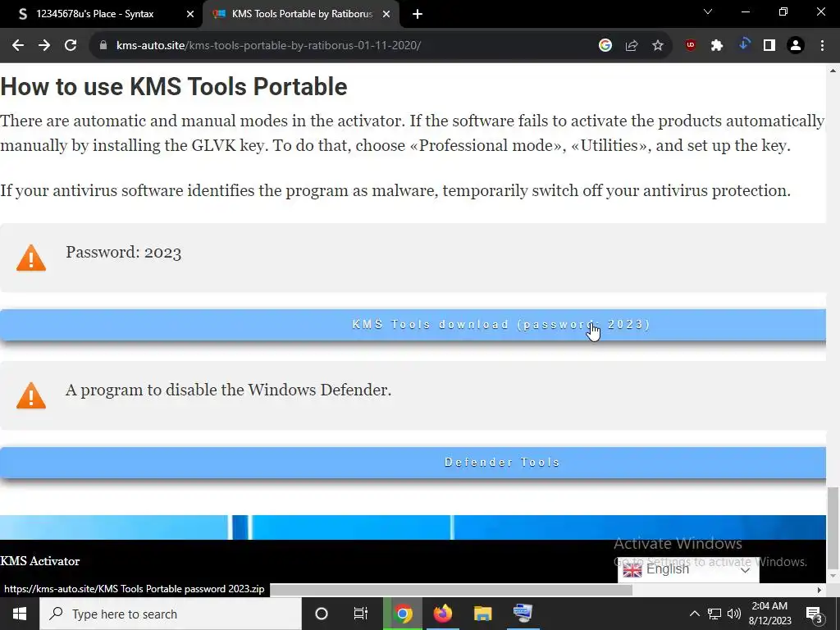Open a new browser tab
Screen dimensions: 840x630
coord(418,15)
